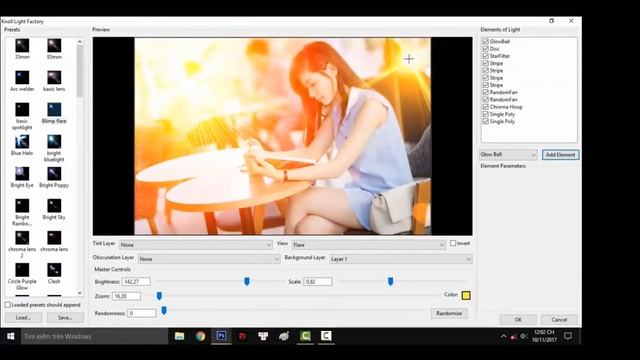Click the Zoom value field
The width and height of the screenshot is (640, 360).
pos(126,296)
